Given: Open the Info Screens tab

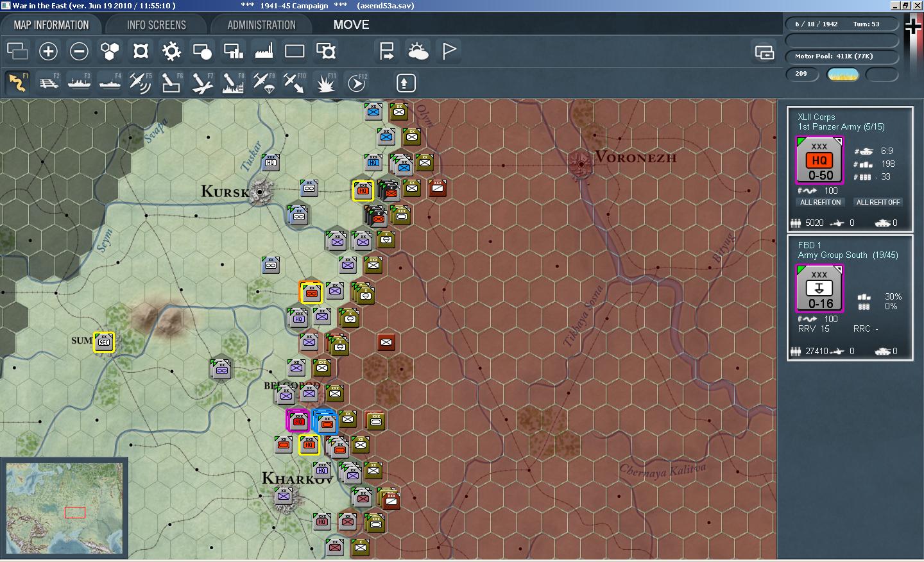Looking at the screenshot, I should point(157,25).
